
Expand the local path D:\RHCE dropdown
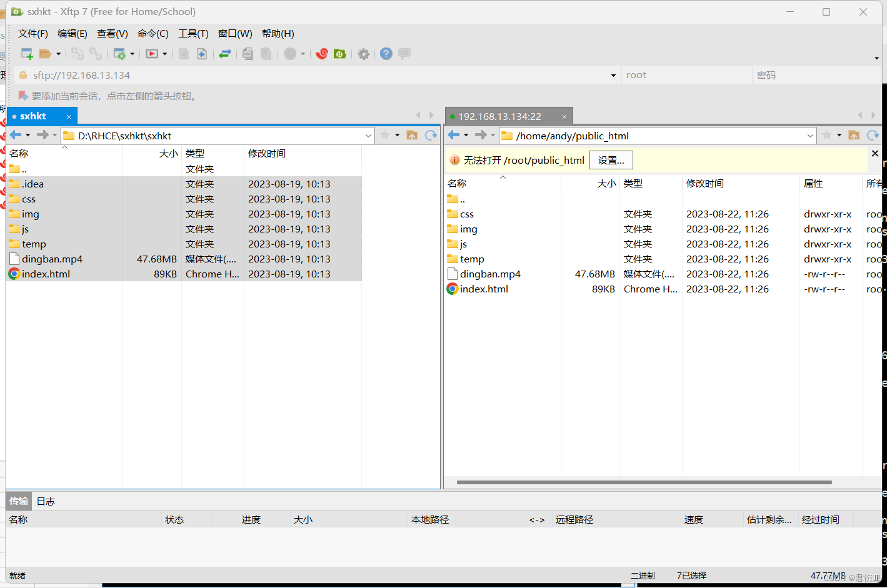coord(368,136)
